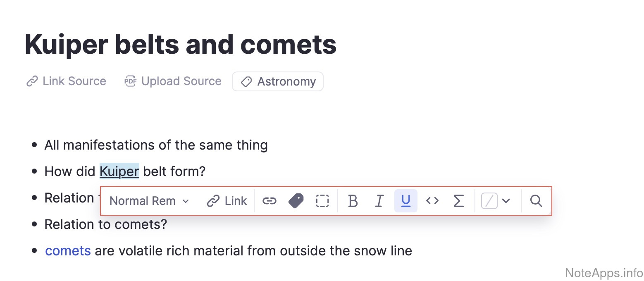The height and width of the screenshot is (281, 644).
Task: Click the external link chain icon in toolbar
Action: click(269, 201)
